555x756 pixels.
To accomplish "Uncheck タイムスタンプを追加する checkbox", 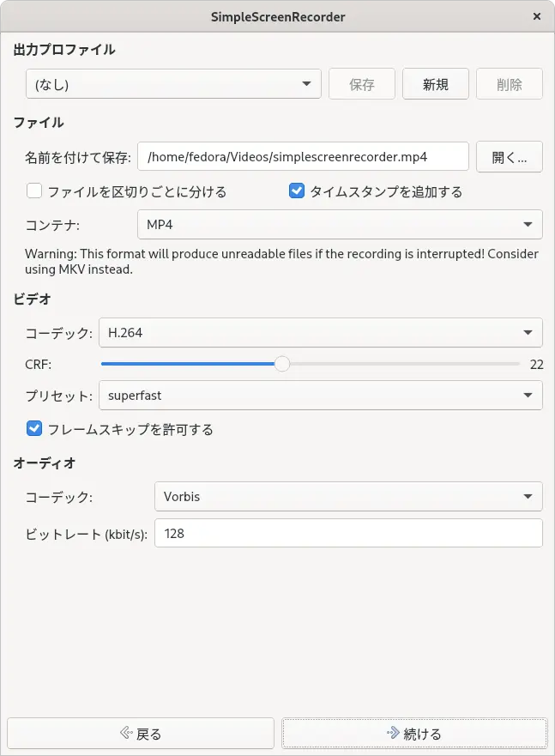I will [297, 191].
